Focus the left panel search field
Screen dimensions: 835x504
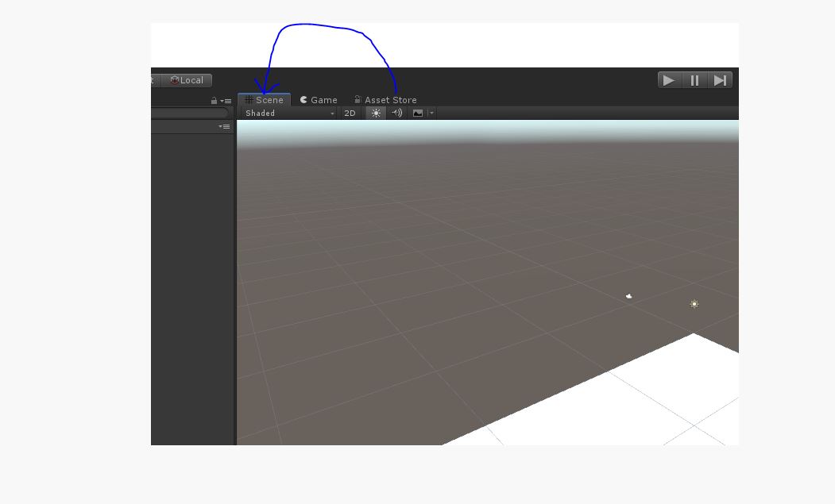coord(190,113)
